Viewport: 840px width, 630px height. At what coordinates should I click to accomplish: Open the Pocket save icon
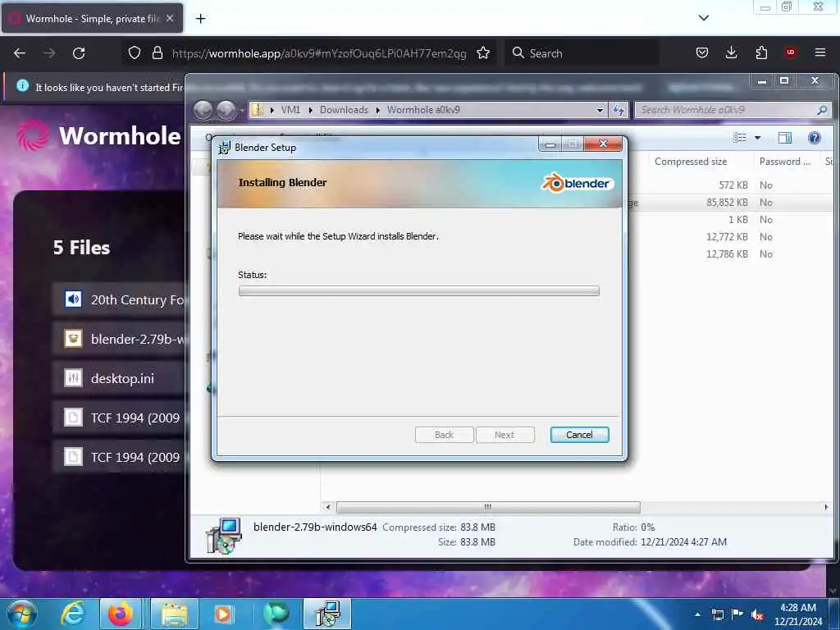click(702, 52)
